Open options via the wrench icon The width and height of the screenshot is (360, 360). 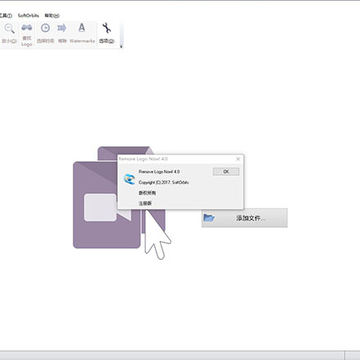107,28
